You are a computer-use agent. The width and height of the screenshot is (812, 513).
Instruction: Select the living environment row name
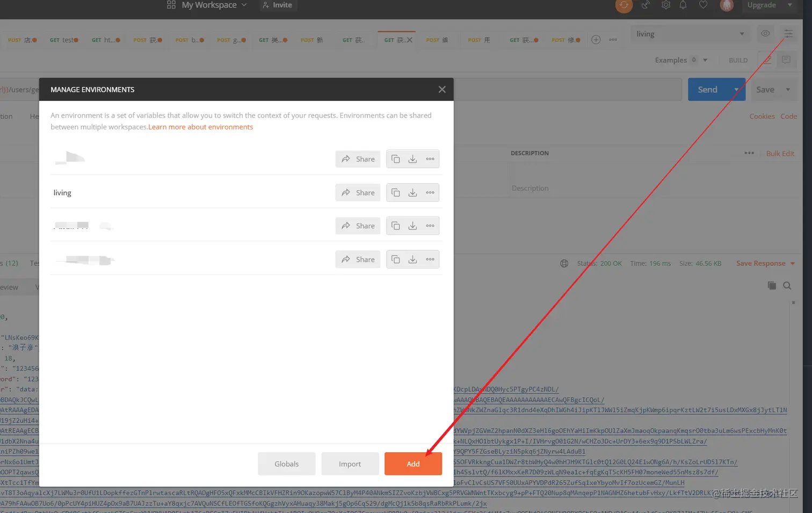coord(62,192)
